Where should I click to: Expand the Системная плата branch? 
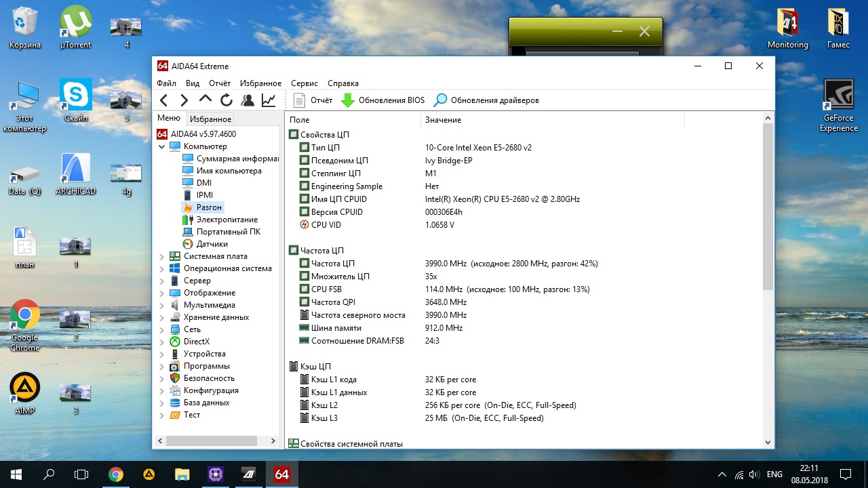(x=162, y=256)
